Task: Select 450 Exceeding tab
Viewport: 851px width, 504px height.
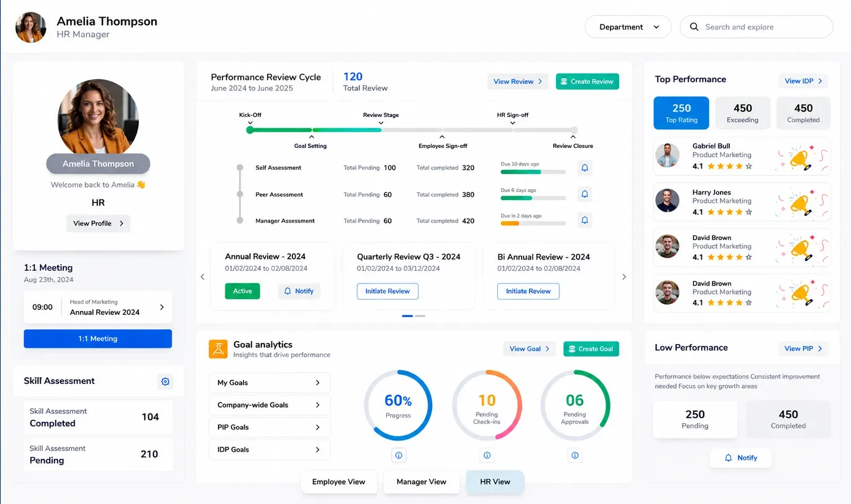Action: click(743, 113)
